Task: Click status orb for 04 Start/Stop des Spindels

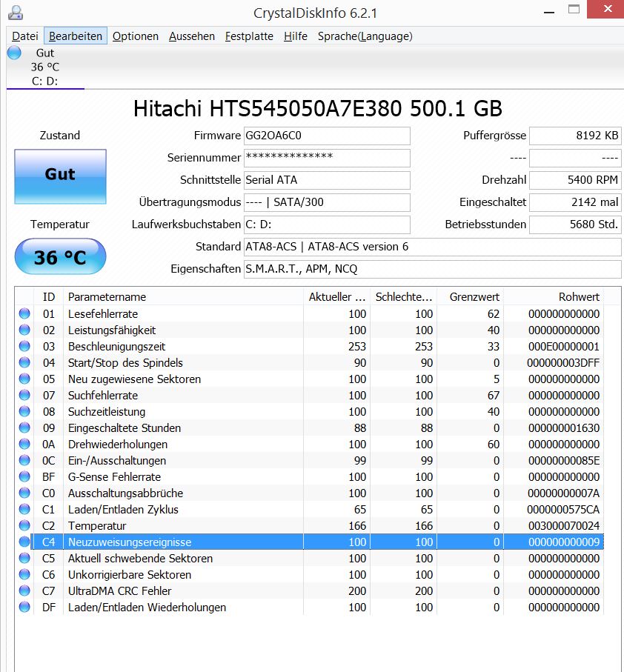Action: point(24,362)
